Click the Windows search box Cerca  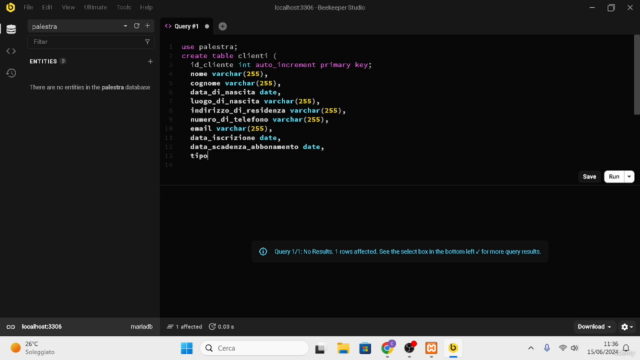254,348
